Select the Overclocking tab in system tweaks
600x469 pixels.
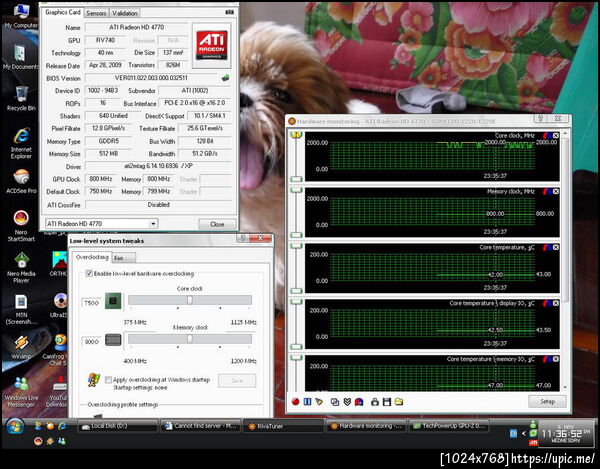click(x=92, y=257)
